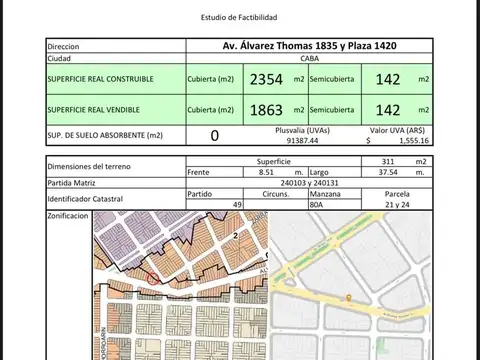Screen dimensions: 480x360
Task: Click the orange location pin on the map
Action: coord(349,297)
